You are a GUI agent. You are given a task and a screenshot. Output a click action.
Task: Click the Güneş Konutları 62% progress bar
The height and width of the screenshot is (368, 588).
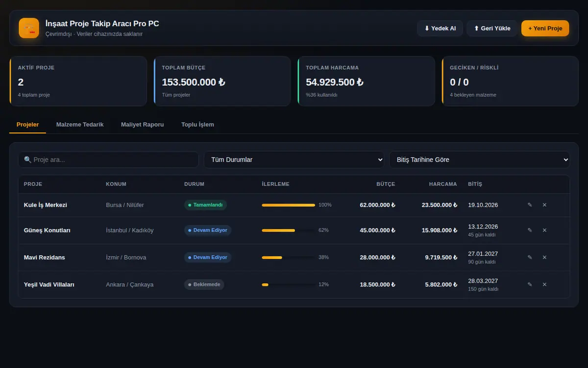point(289,230)
